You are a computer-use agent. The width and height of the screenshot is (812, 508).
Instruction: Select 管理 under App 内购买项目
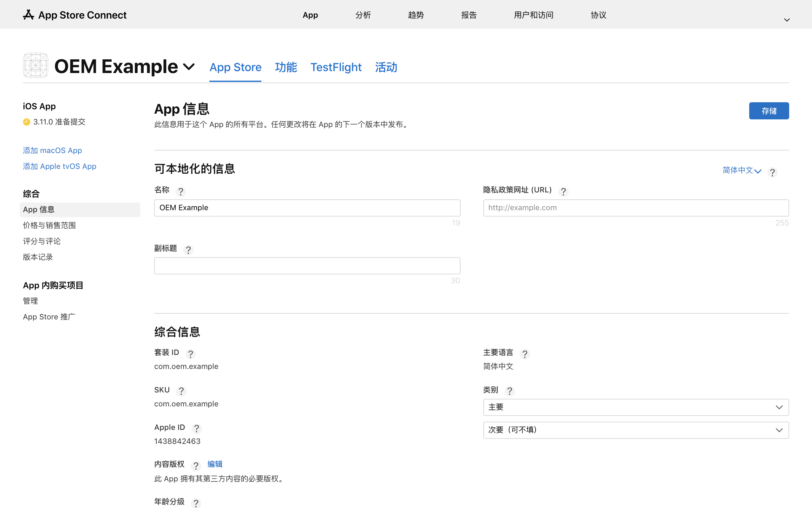30,301
